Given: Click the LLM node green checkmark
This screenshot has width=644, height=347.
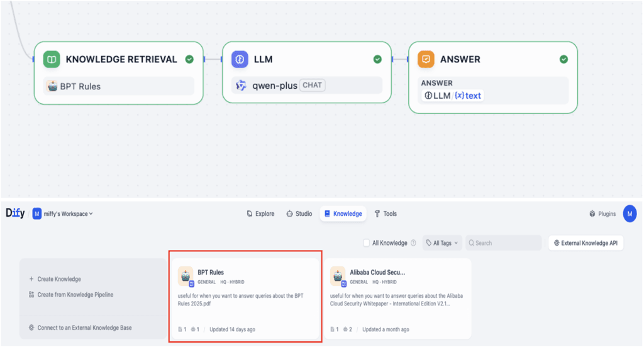Looking at the screenshot, I should (377, 59).
